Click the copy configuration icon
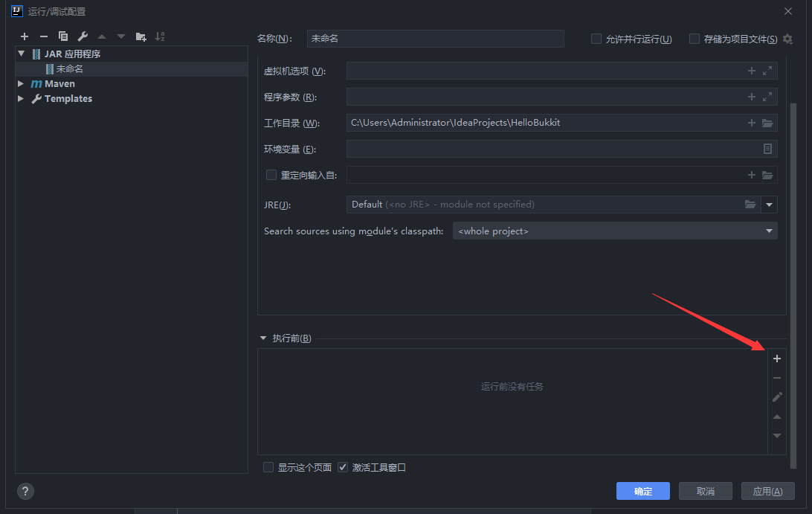 tap(63, 36)
